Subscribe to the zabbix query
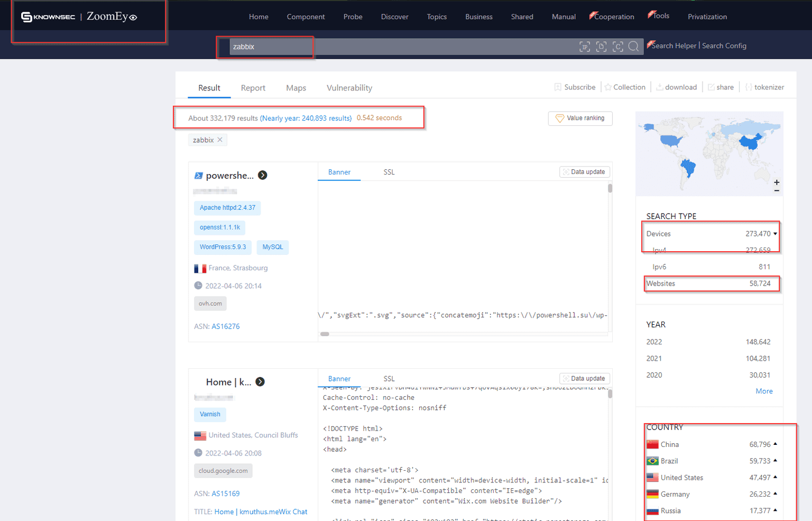The image size is (812, 521). (575, 87)
